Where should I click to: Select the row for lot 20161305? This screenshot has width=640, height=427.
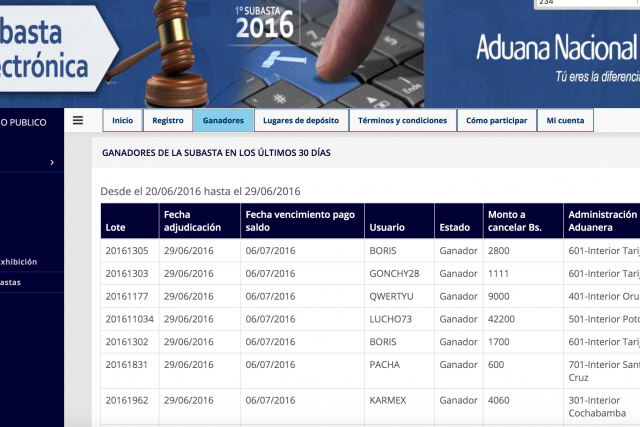click(x=370, y=251)
